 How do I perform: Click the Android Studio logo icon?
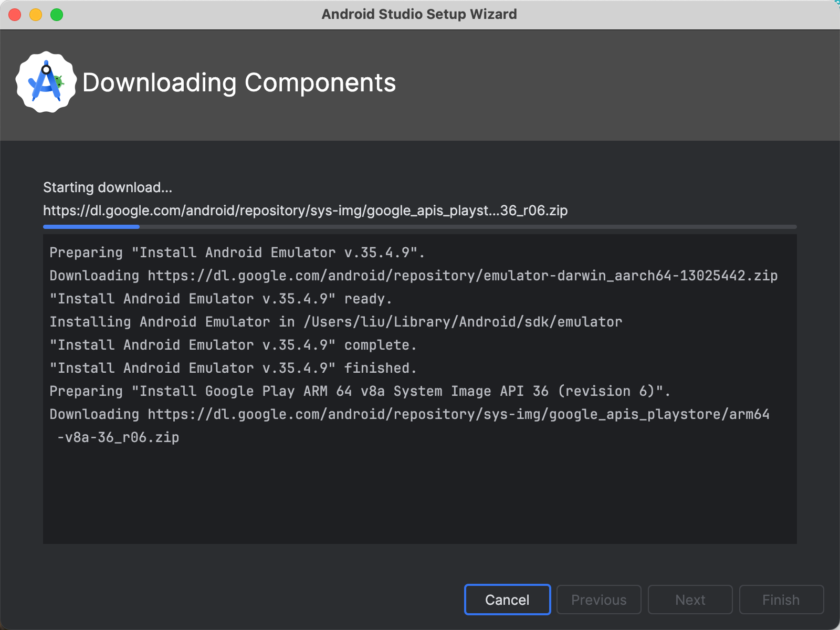[x=46, y=82]
